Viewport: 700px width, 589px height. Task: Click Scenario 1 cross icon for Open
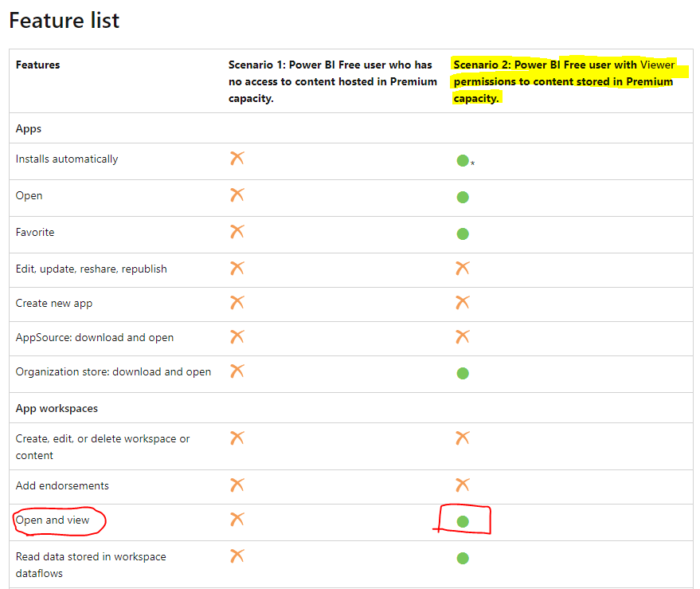tap(237, 194)
